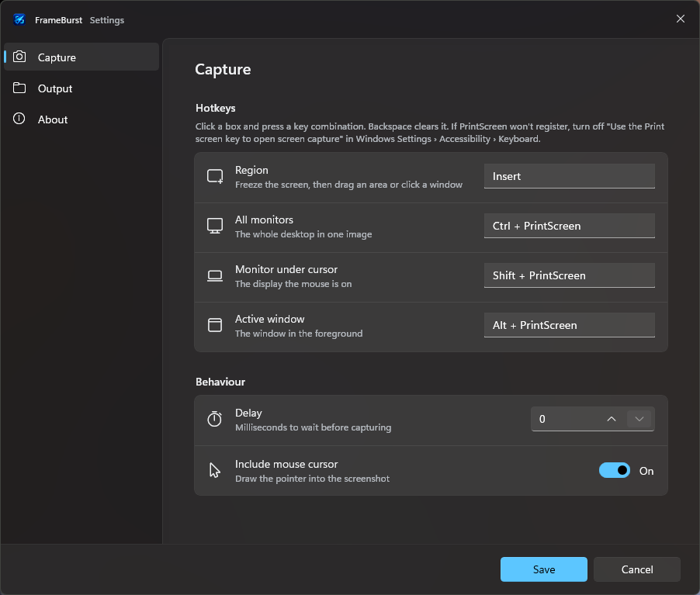
Task: Click 'The window in the foreground' text
Action: coord(299,334)
